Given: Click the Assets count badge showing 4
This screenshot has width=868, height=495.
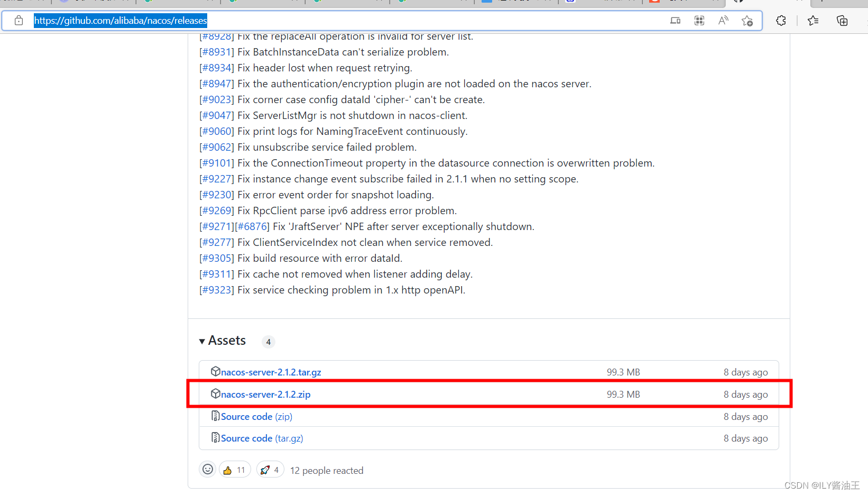Looking at the screenshot, I should click(269, 342).
